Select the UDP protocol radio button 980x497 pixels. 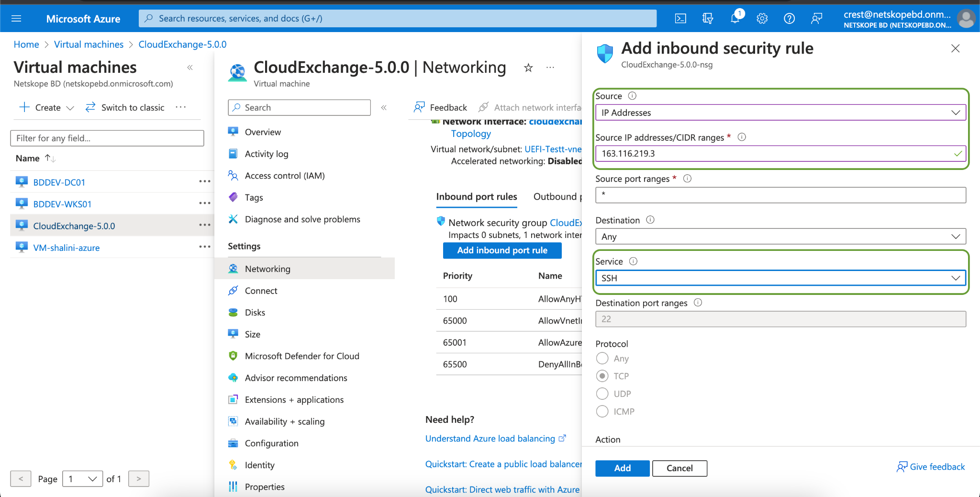coord(602,394)
